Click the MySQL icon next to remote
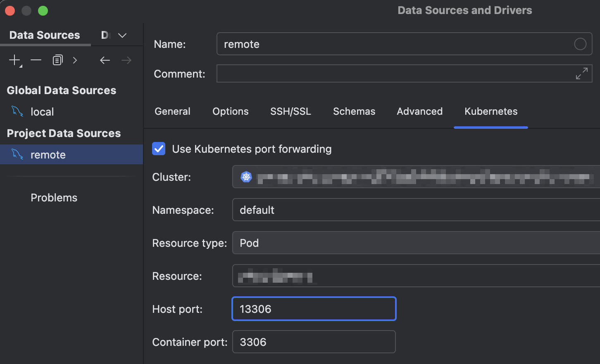 pos(17,154)
